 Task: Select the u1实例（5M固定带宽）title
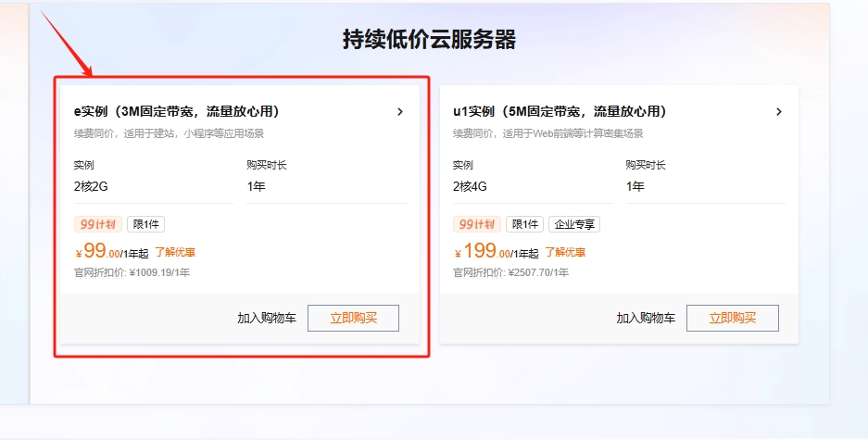560,112
